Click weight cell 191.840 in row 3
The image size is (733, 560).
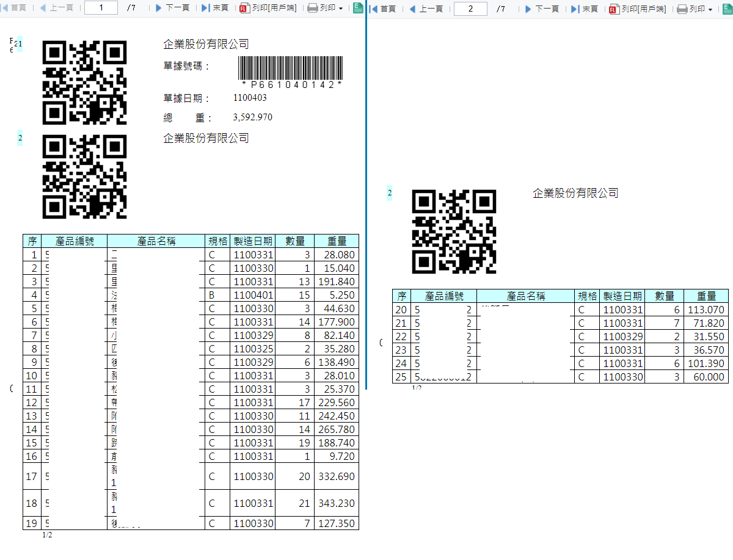[x=337, y=282]
